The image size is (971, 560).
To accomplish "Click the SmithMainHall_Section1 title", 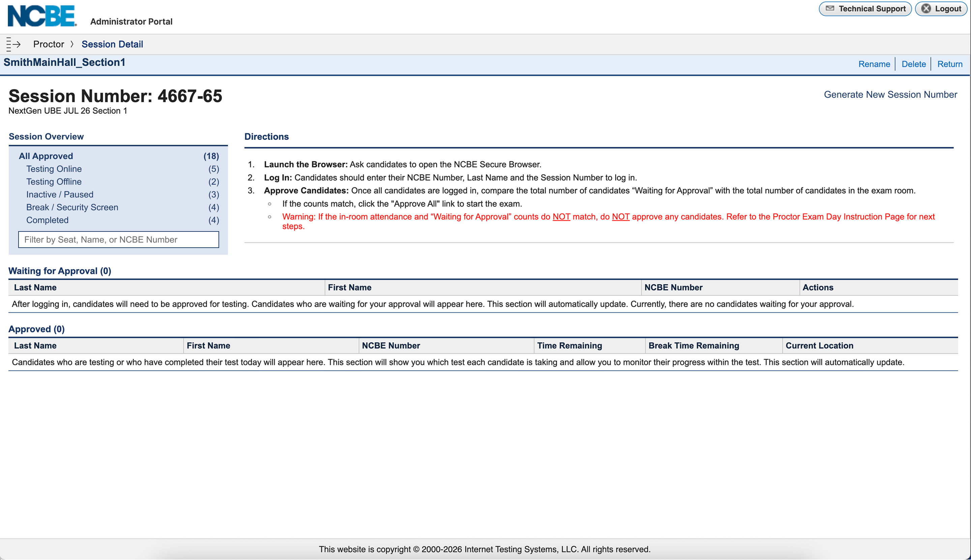I will (x=65, y=62).
